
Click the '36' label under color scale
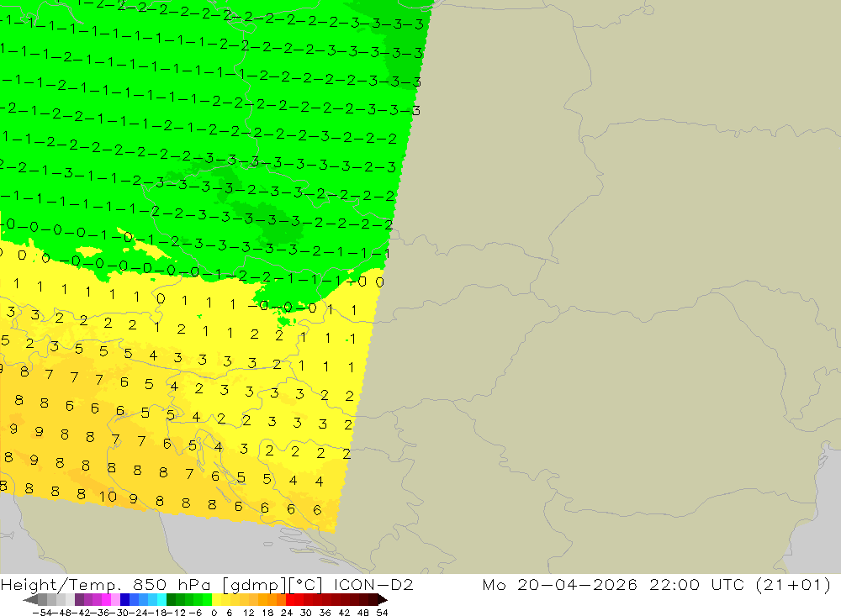pyautogui.click(x=325, y=613)
